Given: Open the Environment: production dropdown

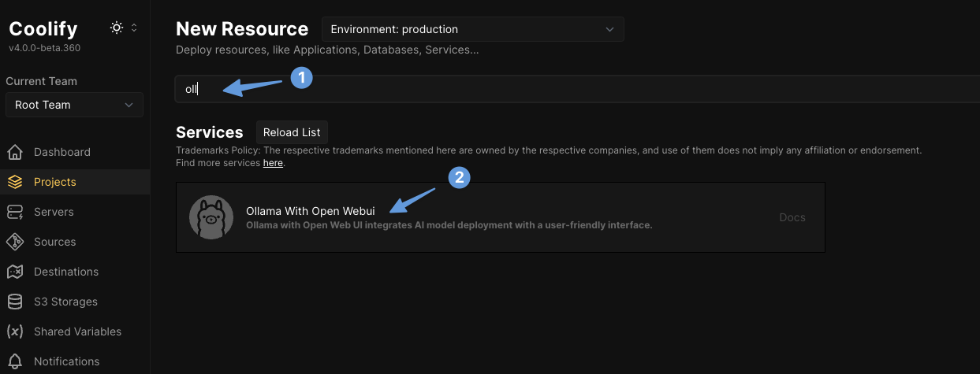Looking at the screenshot, I should pos(472,29).
